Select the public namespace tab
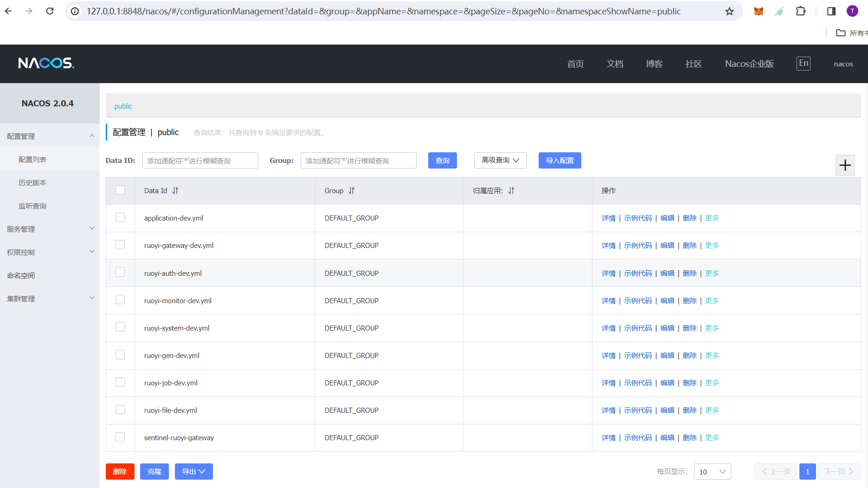 tap(123, 106)
